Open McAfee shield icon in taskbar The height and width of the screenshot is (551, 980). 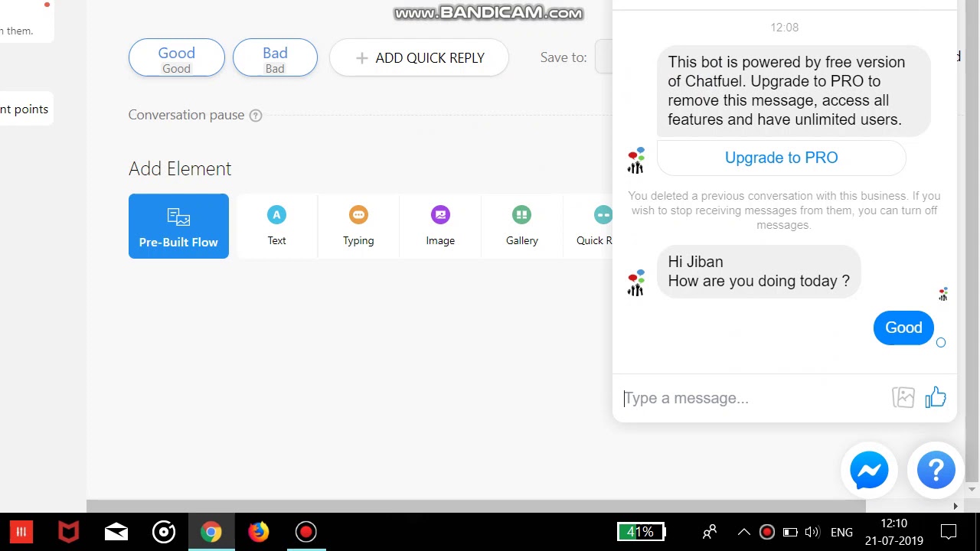[x=69, y=532]
